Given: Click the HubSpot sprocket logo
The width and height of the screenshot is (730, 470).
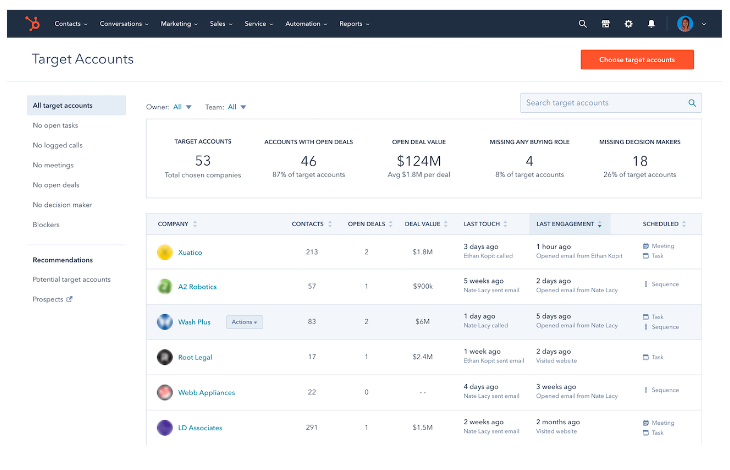Looking at the screenshot, I should pyautogui.click(x=33, y=23).
